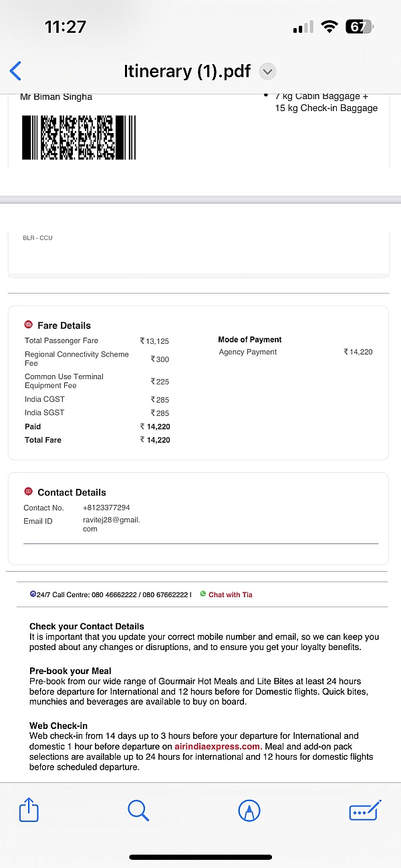Tap the WhatsApp icon beside Chat with Tia
The image size is (401, 868).
click(x=203, y=594)
